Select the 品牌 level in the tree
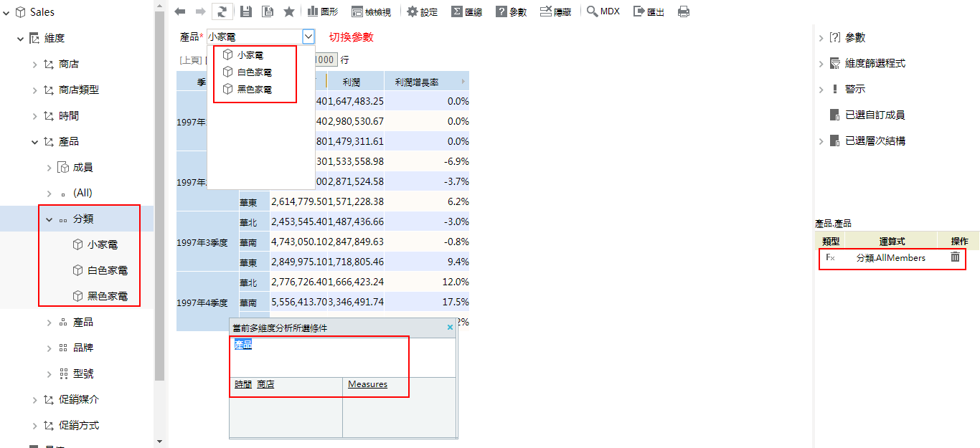Viewport: 980px width, 448px height. pos(83,348)
